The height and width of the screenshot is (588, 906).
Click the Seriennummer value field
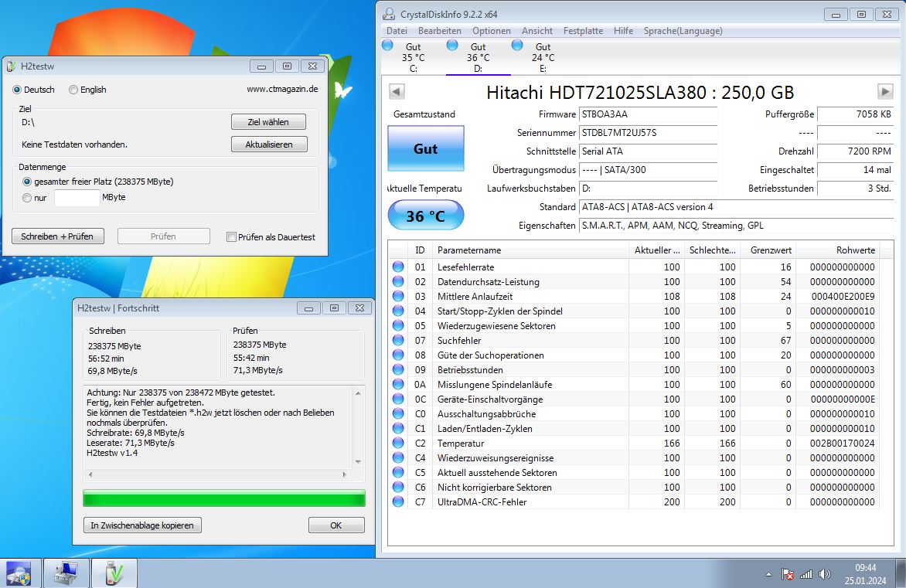[x=649, y=133]
